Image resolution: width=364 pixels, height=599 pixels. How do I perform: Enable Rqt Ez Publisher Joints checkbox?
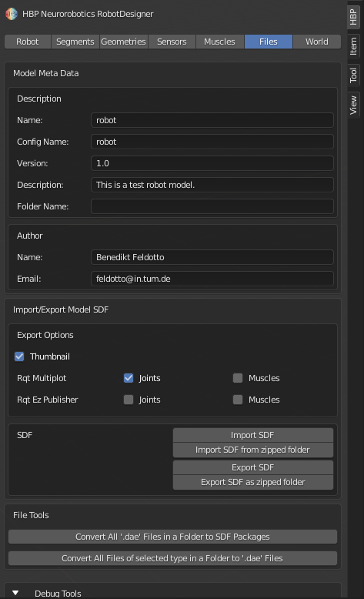[129, 400]
